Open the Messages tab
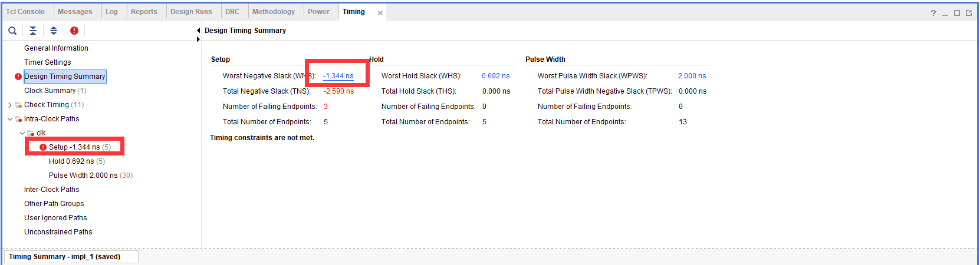The image size is (980, 265). [x=75, y=12]
